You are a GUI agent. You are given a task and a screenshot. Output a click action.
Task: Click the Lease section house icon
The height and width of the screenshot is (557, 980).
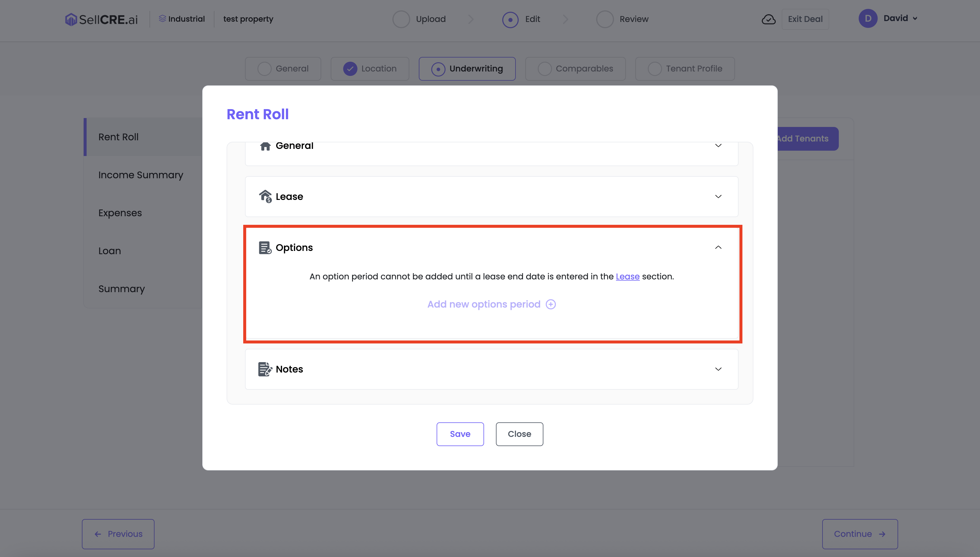(265, 196)
